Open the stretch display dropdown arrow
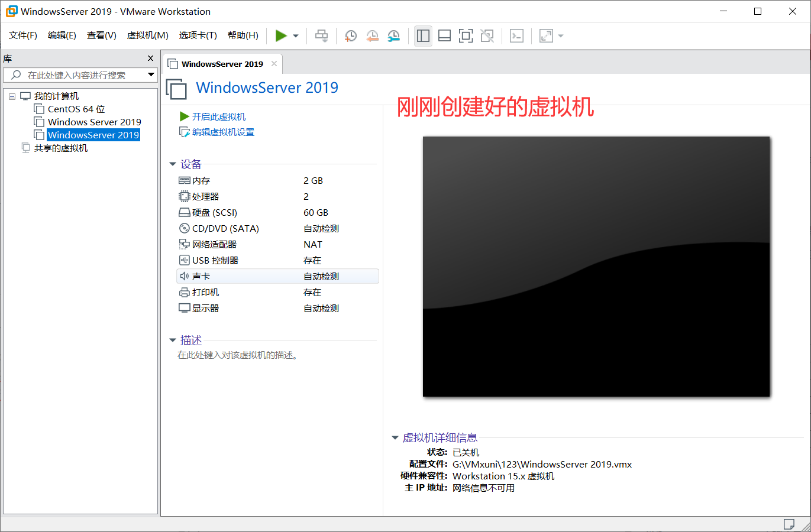 (561, 36)
